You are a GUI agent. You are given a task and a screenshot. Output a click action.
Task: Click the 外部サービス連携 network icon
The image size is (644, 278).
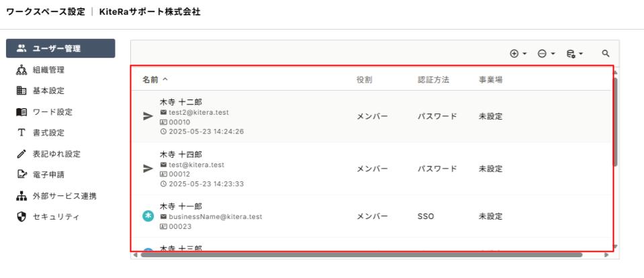[x=21, y=196]
